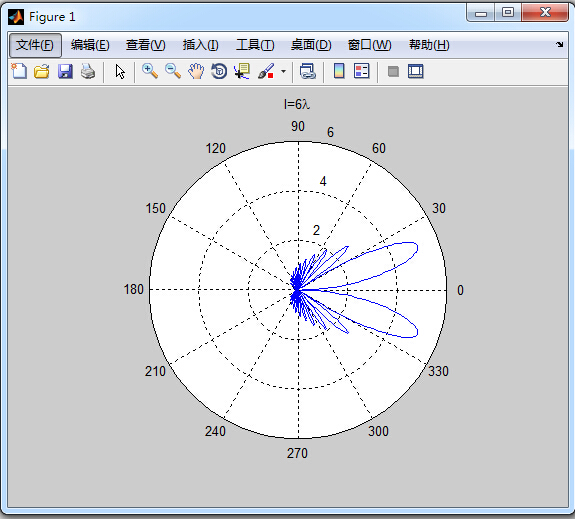Toggle the Edit Plot arrow tool
The image size is (575, 519).
coord(120,71)
